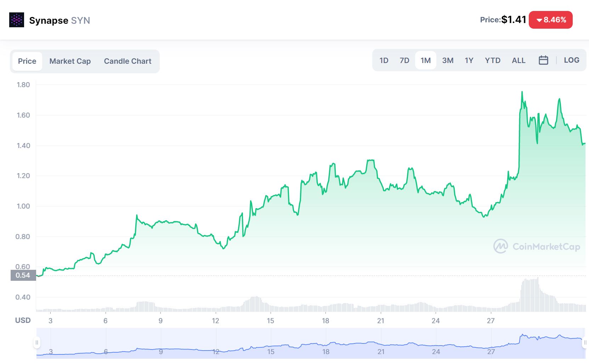The image size is (589, 364).
Task: Click the 1.00 y-axis label
Action: 23,206
